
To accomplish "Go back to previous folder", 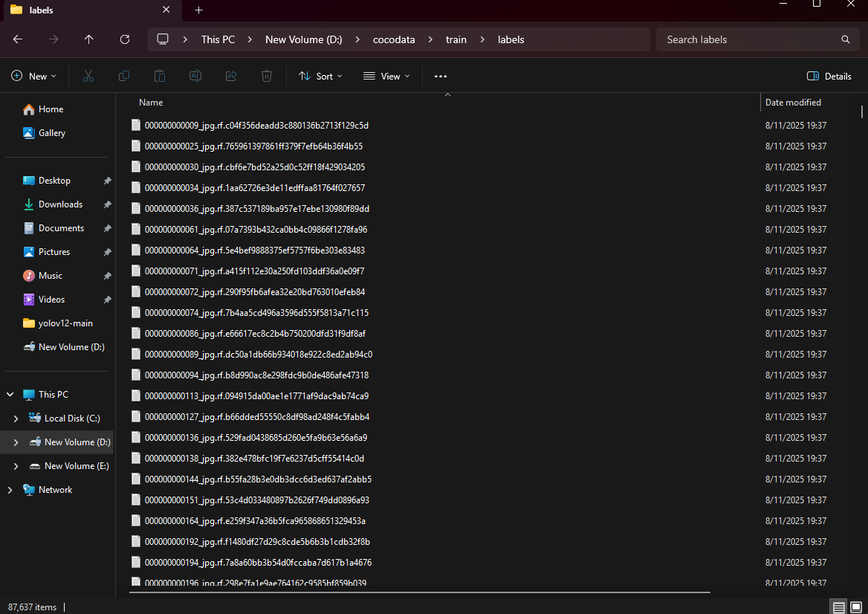I will 18,39.
